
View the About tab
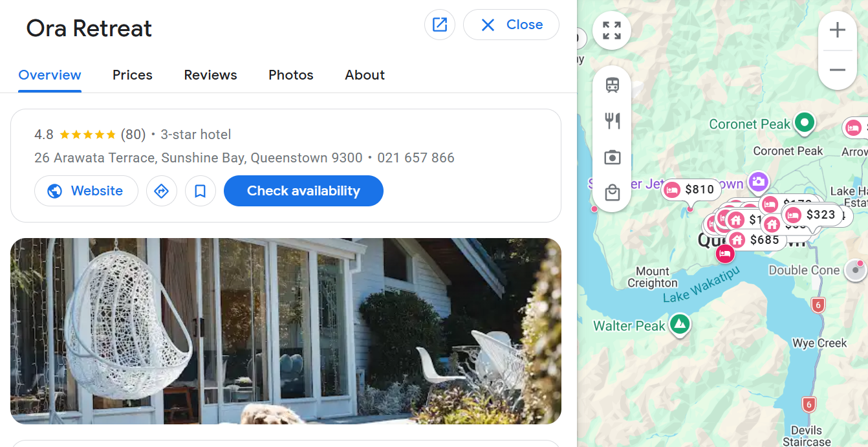point(365,75)
